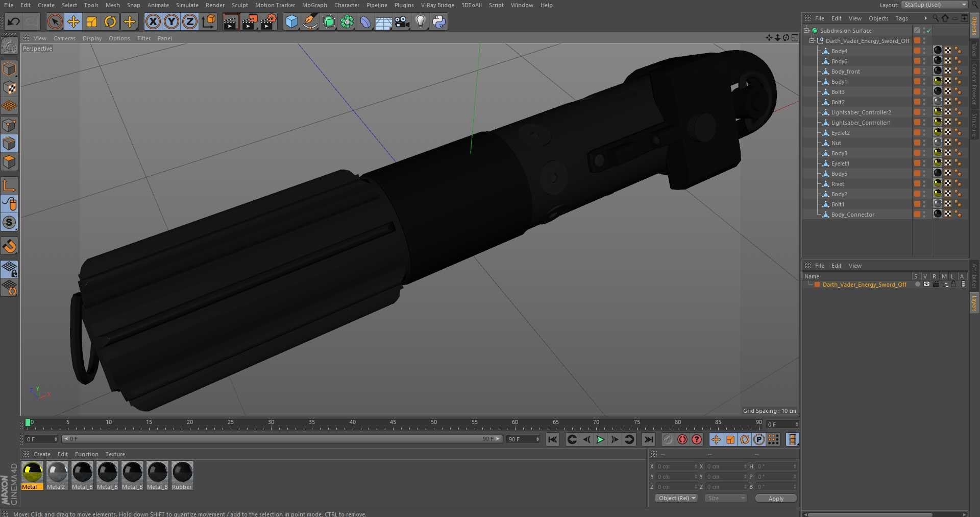Viewport: 980px width, 517px height.
Task: Select Body_front object in tree
Action: click(845, 72)
